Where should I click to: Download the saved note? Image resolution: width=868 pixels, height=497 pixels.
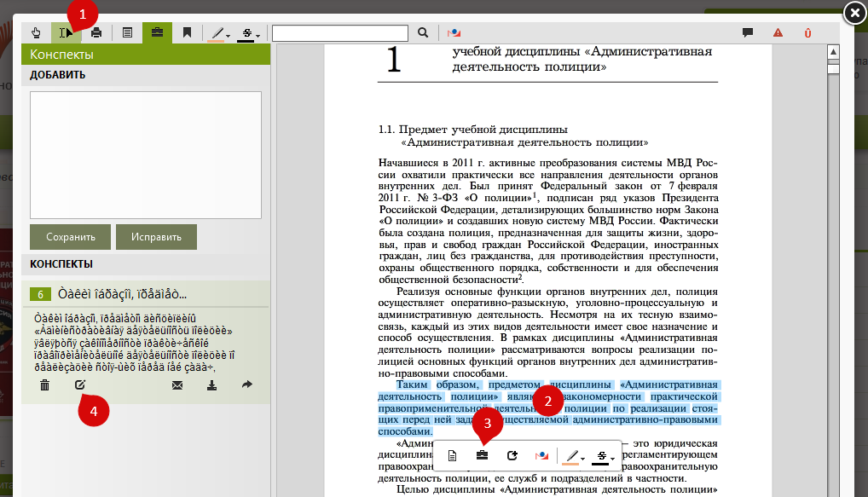click(211, 385)
